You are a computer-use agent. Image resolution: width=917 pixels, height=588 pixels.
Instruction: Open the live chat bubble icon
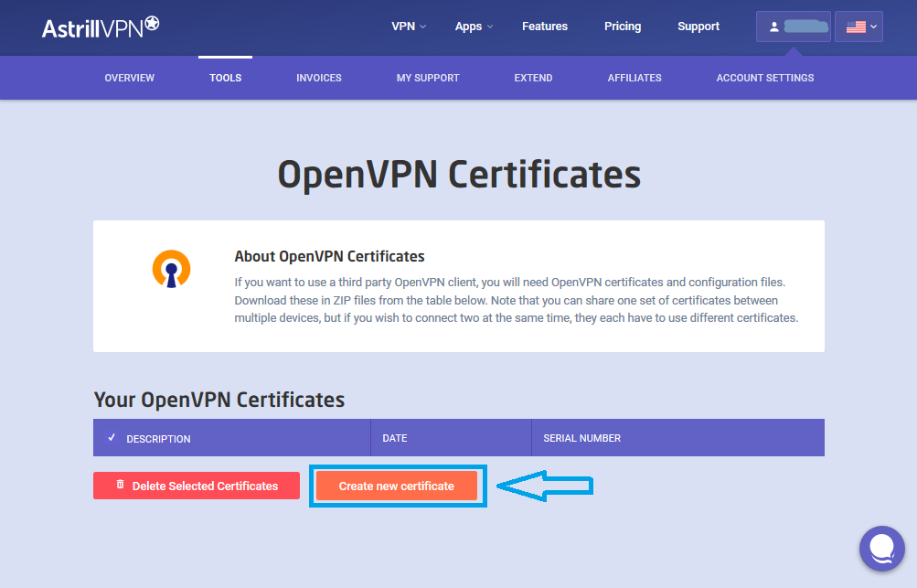click(x=882, y=548)
